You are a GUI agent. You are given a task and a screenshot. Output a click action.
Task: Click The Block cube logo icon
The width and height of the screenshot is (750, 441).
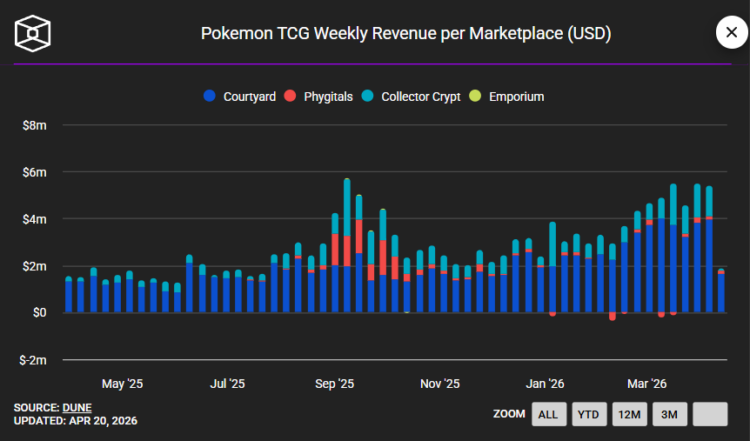point(33,33)
